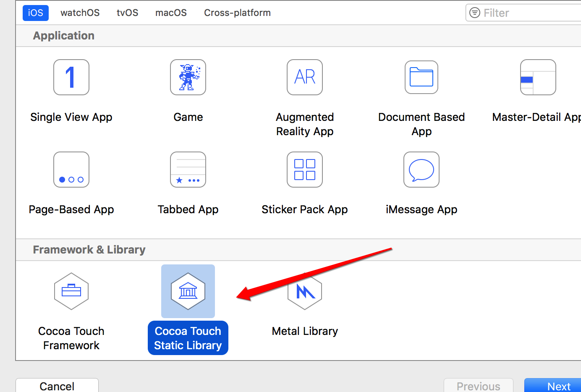Image resolution: width=581 pixels, height=392 pixels.
Task: Click the Page-Based App label
Action: point(71,209)
